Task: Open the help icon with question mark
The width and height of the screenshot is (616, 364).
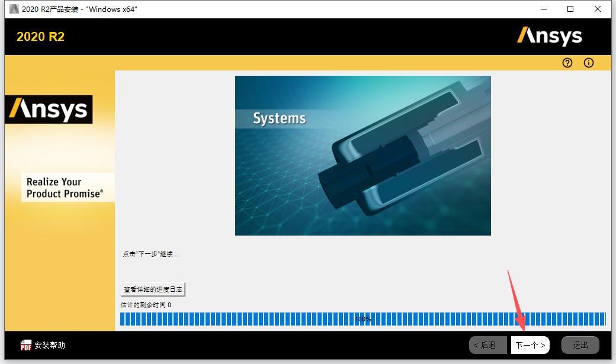Action: 567,63
